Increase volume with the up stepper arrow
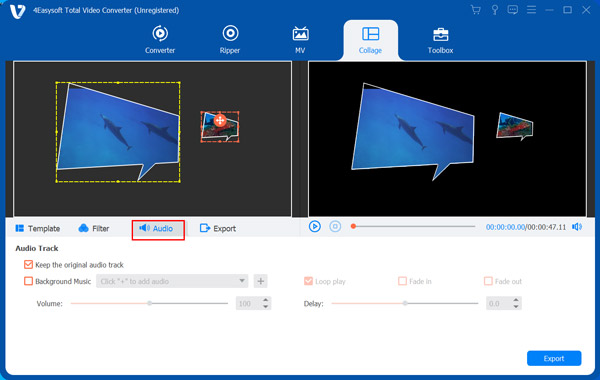Screen dimensions: 600x380 [x=266, y=300]
